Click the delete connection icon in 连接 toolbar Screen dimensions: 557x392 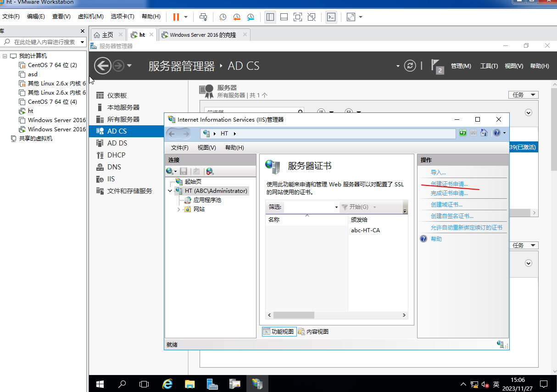[210, 171]
